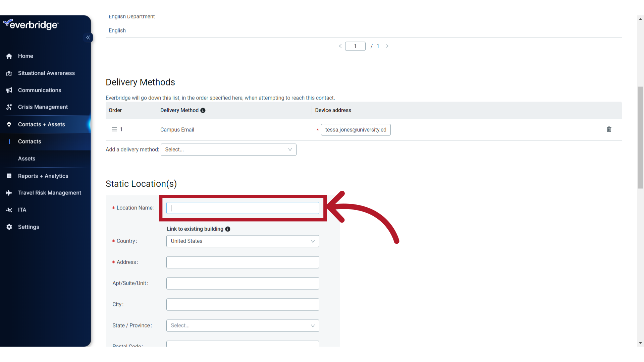Expand Add a delivery method dropdown
The height and width of the screenshot is (362, 644).
228,149
